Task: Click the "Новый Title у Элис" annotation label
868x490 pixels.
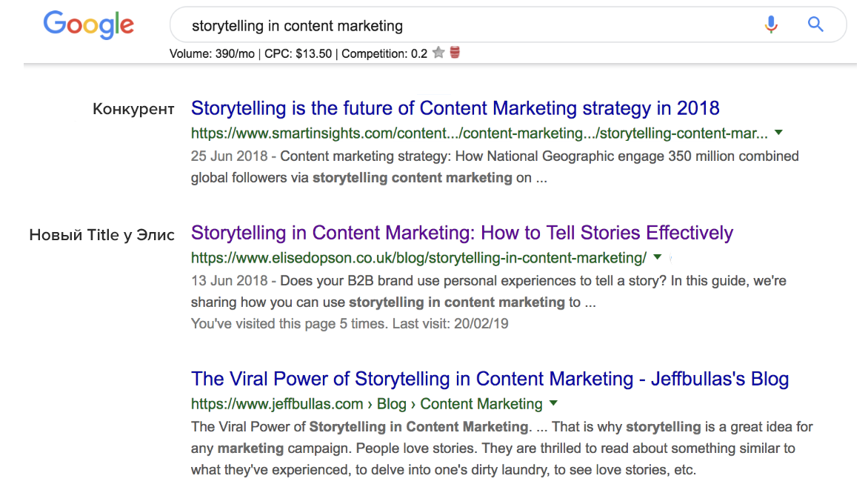Action: tap(101, 235)
